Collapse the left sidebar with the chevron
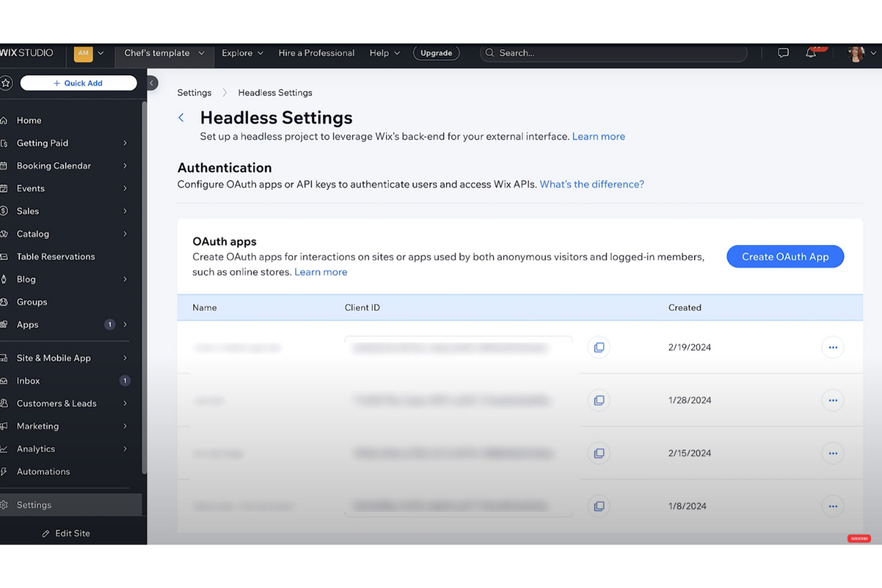 [x=151, y=83]
